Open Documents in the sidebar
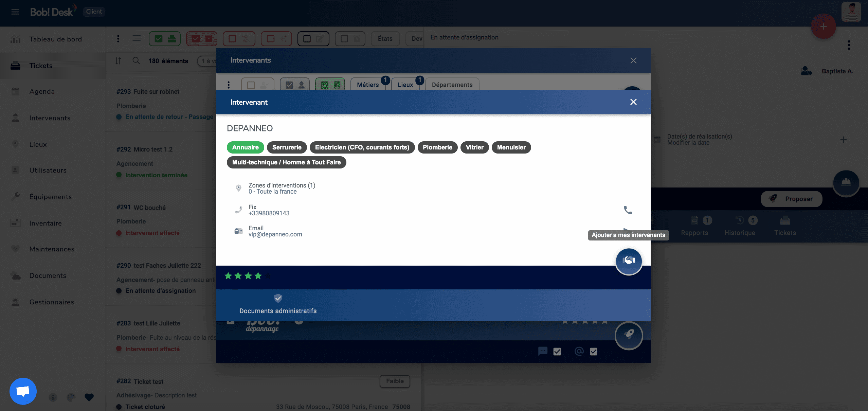Image resolution: width=868 pixels, height=411 pixels. click(53, 275)
